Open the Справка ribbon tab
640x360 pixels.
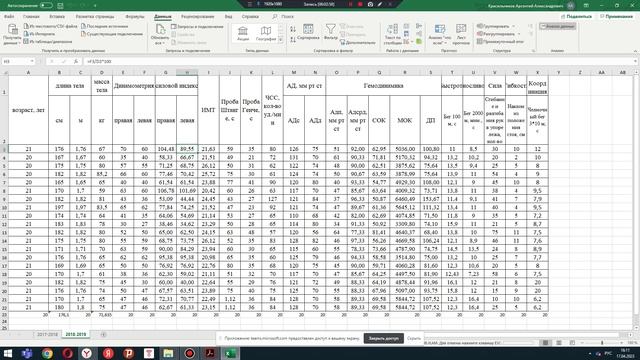[x=250, y=16]
